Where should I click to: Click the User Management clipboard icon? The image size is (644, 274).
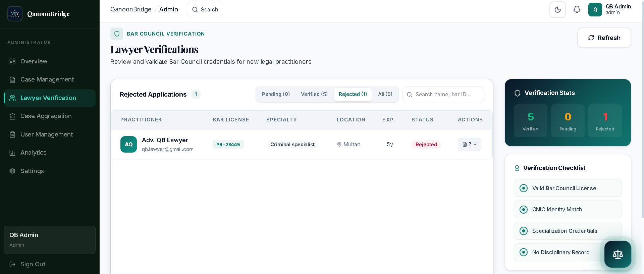click(x=12, y=134)
